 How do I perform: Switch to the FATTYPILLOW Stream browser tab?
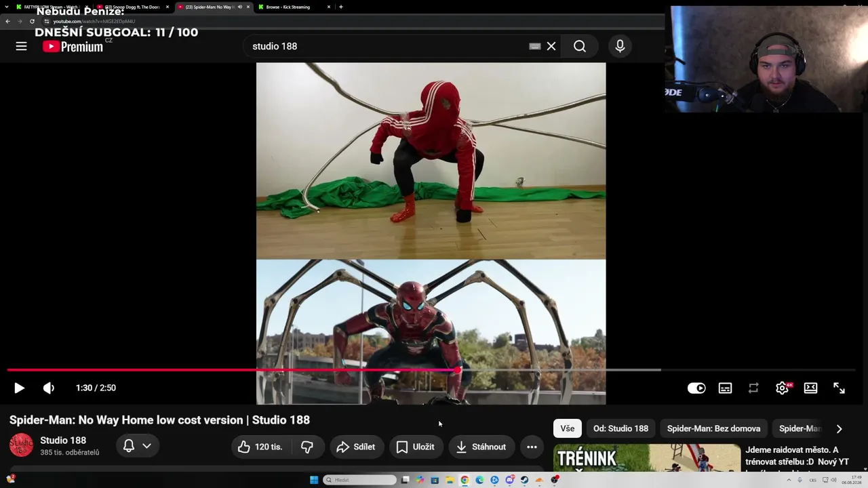(51, 7)
